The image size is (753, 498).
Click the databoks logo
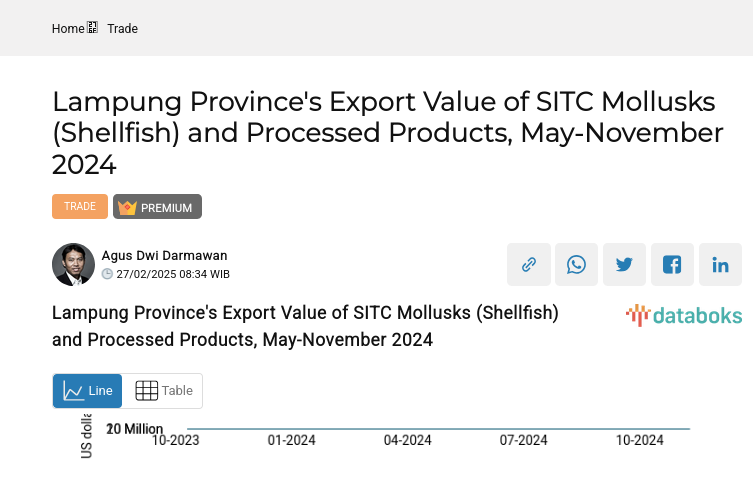pyautogui.click(x=684, y=316)
